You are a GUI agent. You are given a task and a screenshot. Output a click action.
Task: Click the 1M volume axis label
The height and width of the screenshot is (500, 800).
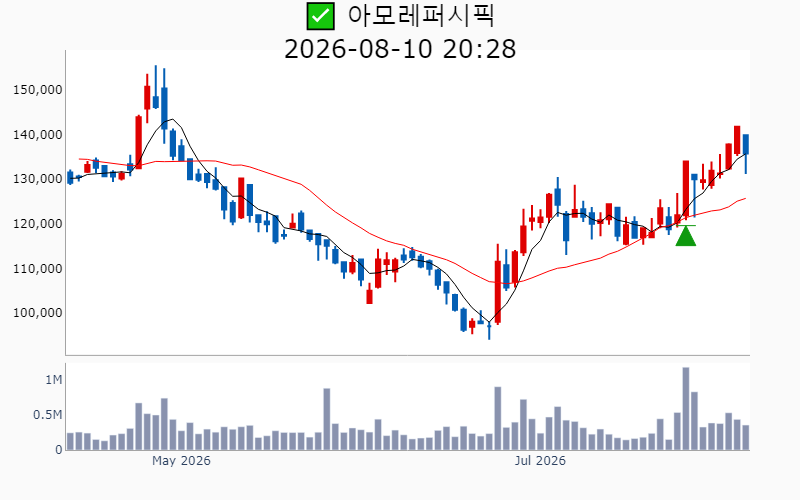click(x=54, y=380)
